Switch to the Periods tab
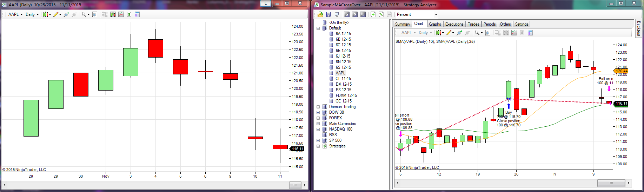The image size is (644, 192). pyautogui.click(x=490, y=24)
